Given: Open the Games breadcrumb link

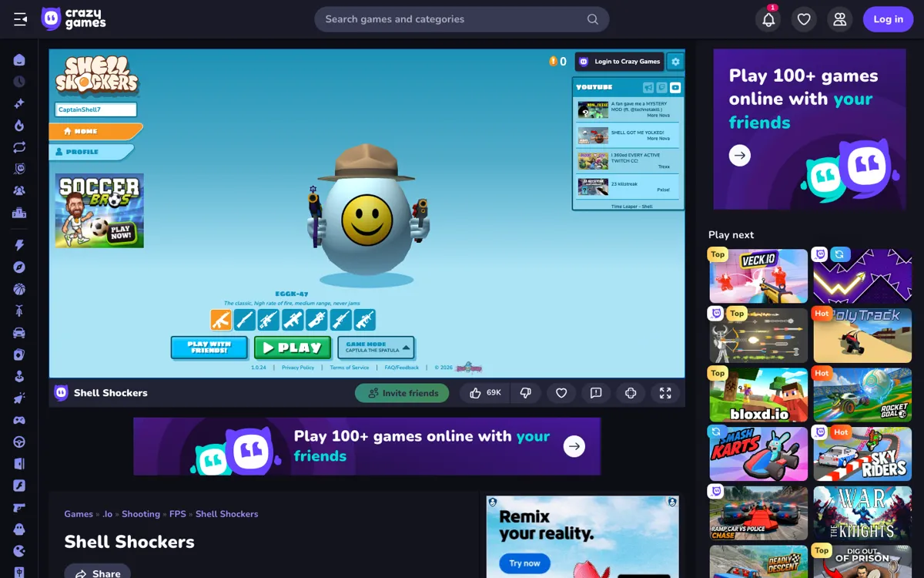Looking at the screenshot, I should click(79, 514).
